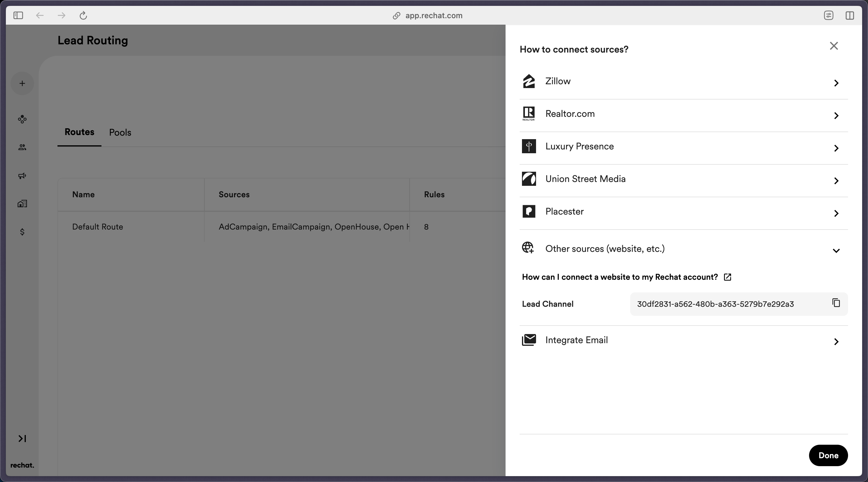The height and width of the screenshot is (482, 868).
Task: Click the deals dollar icon
Action: point(22,232)
